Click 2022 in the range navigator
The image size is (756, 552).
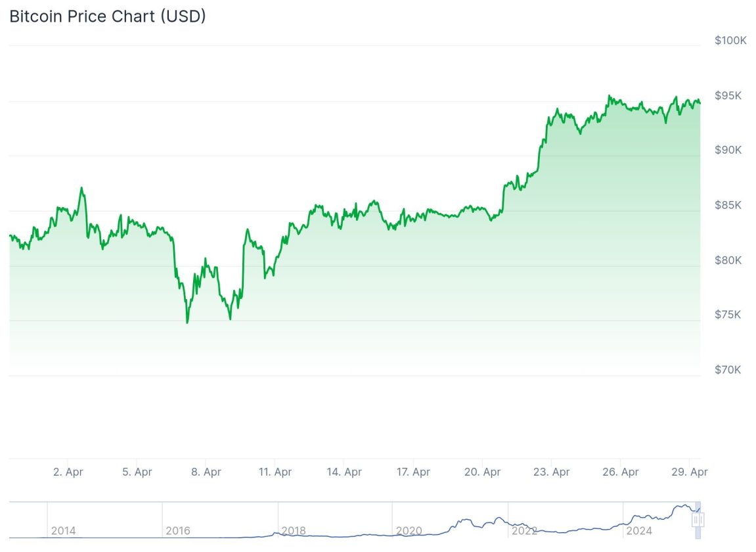[x=524, y=530]
